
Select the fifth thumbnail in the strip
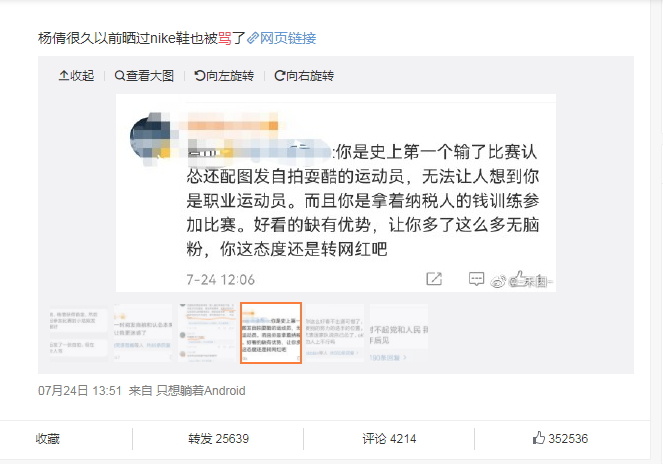point(335,332)
